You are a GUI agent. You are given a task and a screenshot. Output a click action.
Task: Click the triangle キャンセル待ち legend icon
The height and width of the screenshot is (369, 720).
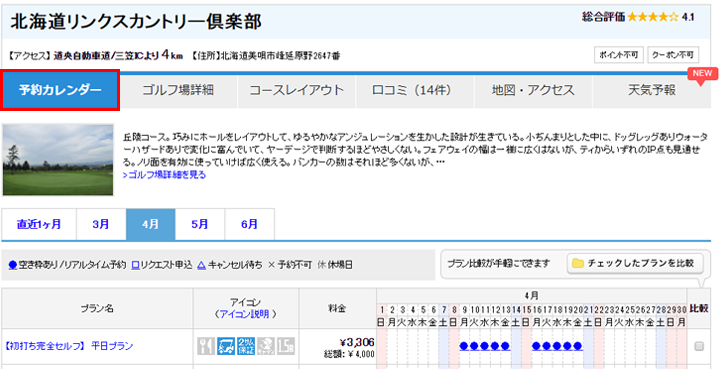click(x=201, y=265)
